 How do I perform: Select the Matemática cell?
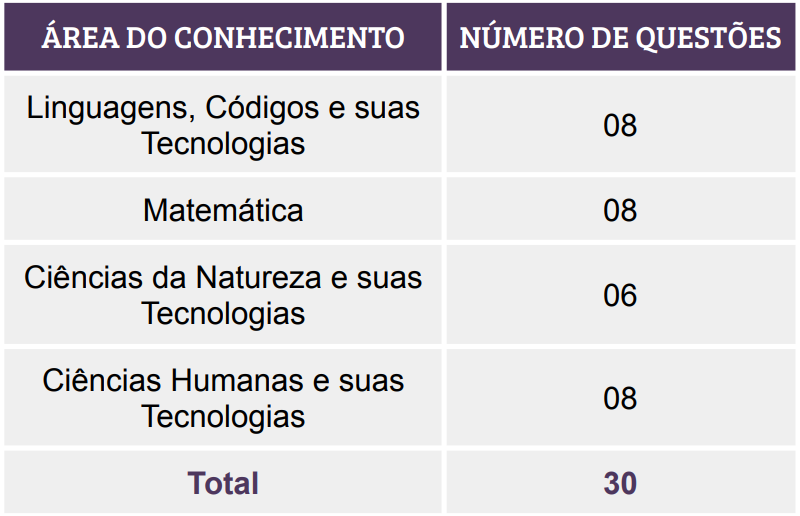tap(222, 209)
